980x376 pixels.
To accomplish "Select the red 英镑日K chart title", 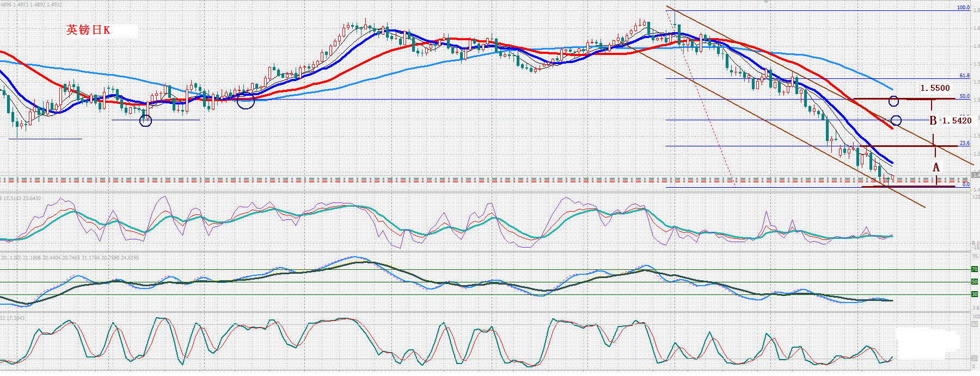I will tap(88, 30).
